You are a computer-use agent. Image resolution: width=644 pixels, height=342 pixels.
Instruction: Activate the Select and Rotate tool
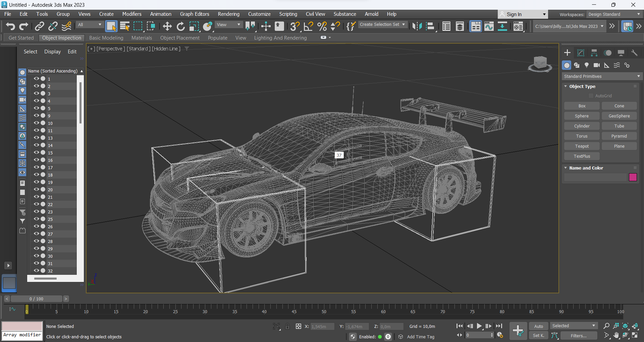(181, 26)
